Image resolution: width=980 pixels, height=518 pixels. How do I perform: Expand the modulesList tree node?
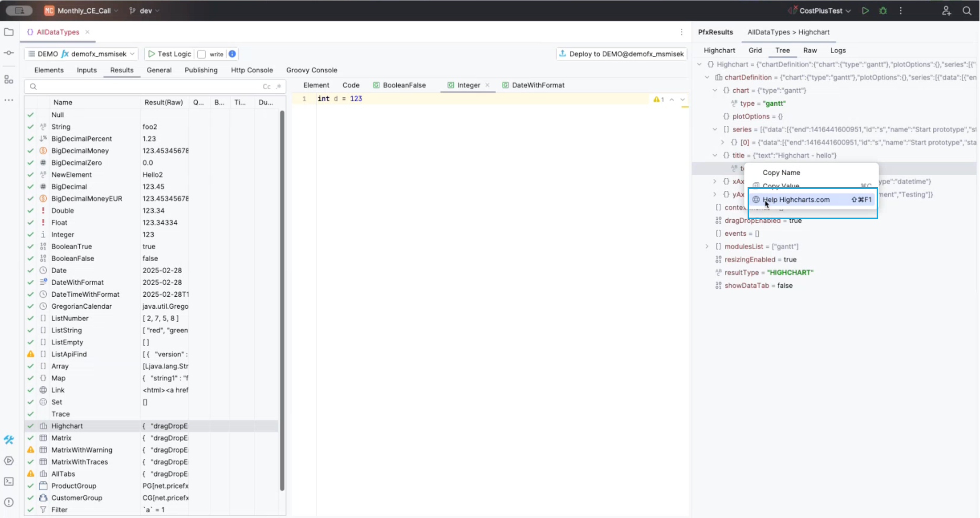[x=707, y=246]
